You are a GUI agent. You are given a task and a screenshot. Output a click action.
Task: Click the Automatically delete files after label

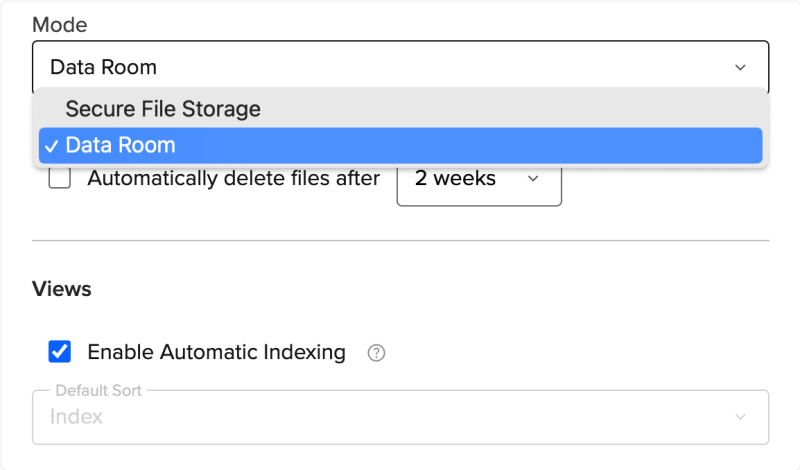click(234, 179)
